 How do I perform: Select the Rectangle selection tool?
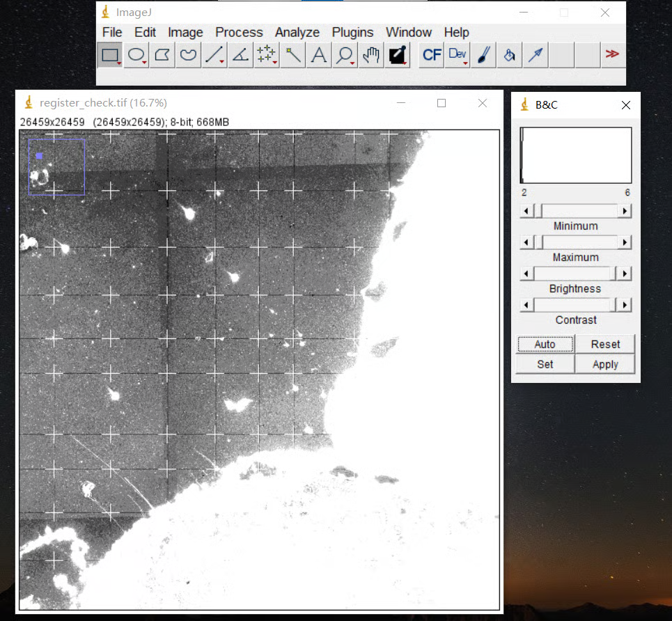tap(110, 55)
